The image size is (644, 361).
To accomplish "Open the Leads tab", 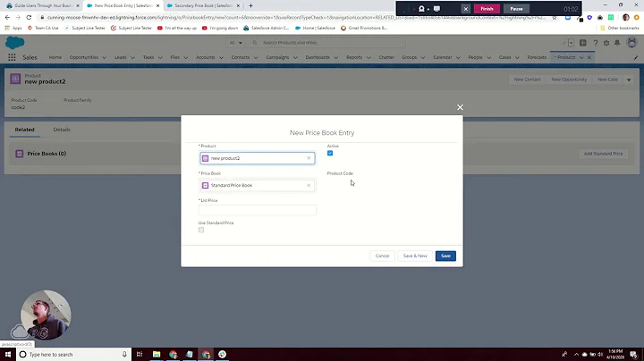I will click(x=121, y=57).
